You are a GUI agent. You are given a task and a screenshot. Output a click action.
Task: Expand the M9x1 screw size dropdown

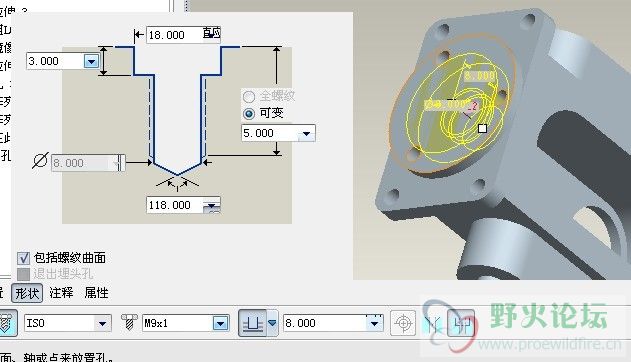pyautogui.click(x=221, y=323)
